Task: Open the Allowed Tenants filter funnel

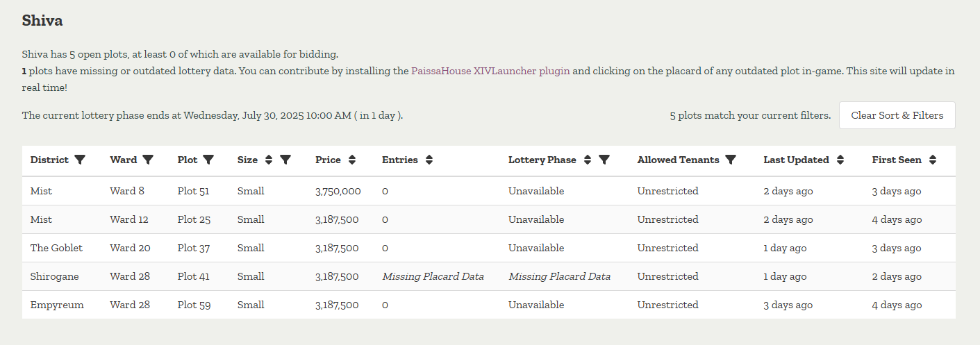Action: 731,160
